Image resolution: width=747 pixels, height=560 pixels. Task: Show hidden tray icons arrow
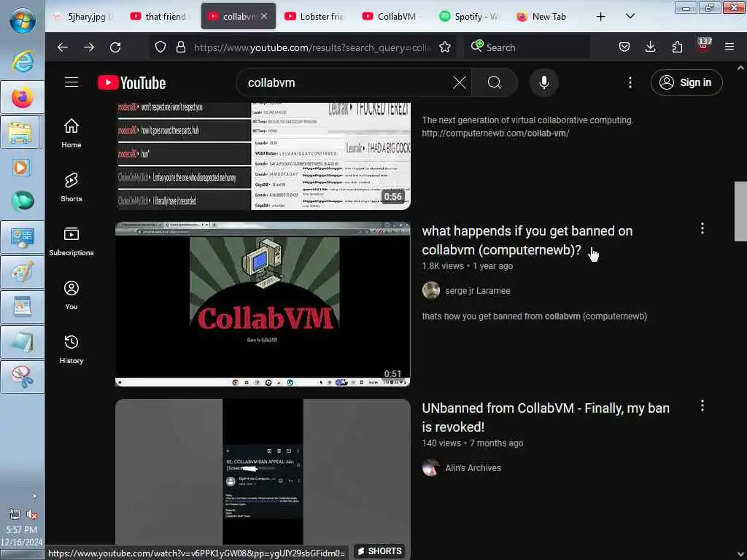click(x=34, y=496)
